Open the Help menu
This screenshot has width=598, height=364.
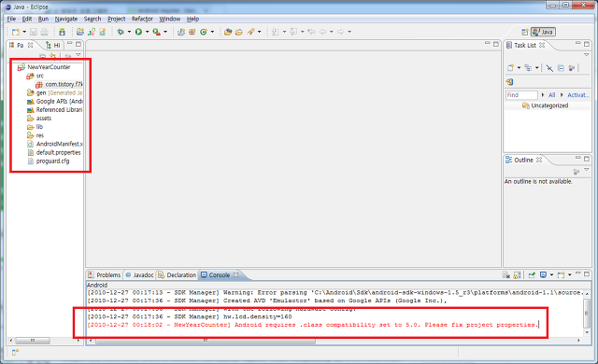192,19
